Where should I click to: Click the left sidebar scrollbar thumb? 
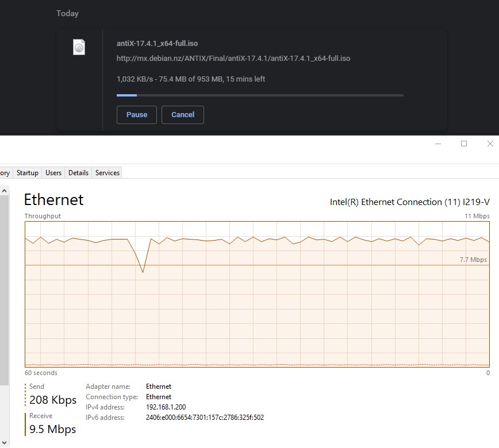click(4, 287)
